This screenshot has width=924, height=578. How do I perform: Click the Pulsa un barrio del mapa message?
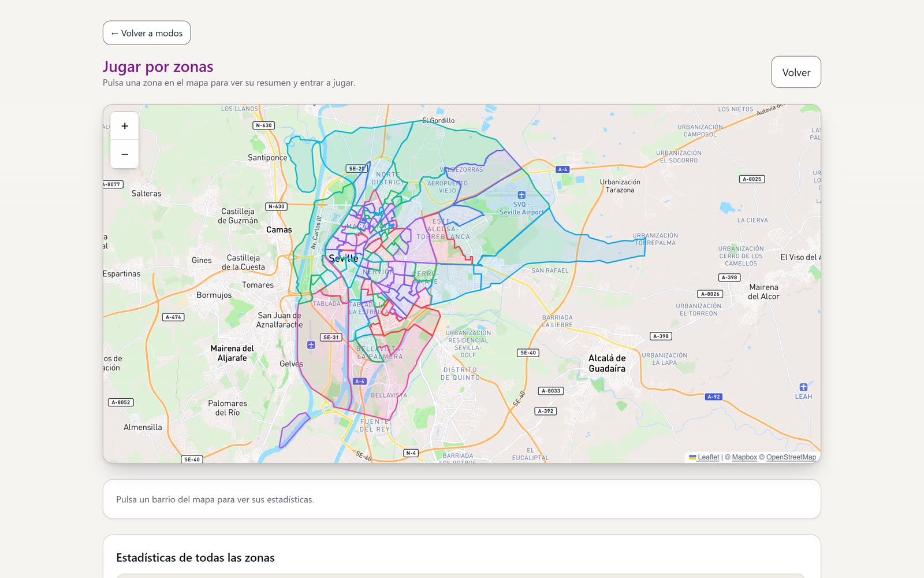215,499
